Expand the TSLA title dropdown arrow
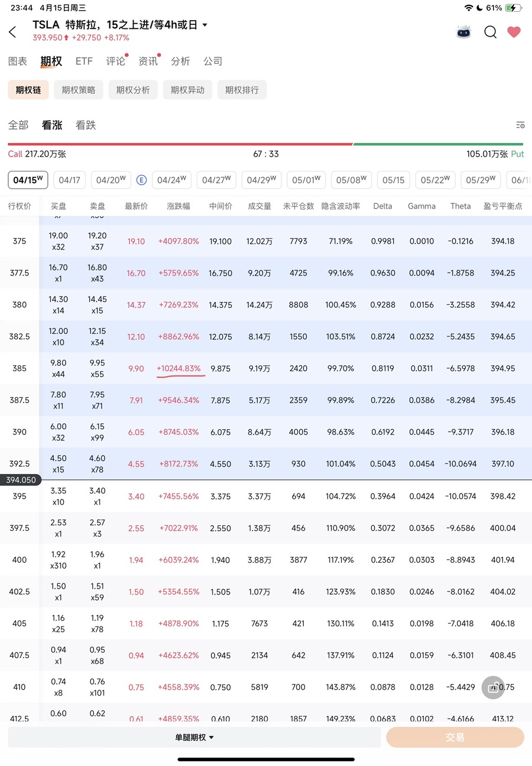The height and width of the screenshot is (766, 532). click(205, 25)
